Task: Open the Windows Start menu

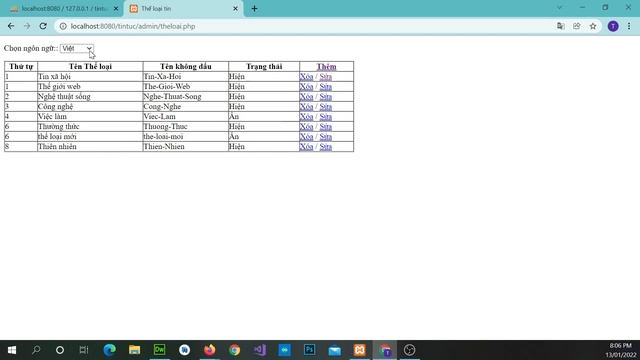Action: click(12, 350)
